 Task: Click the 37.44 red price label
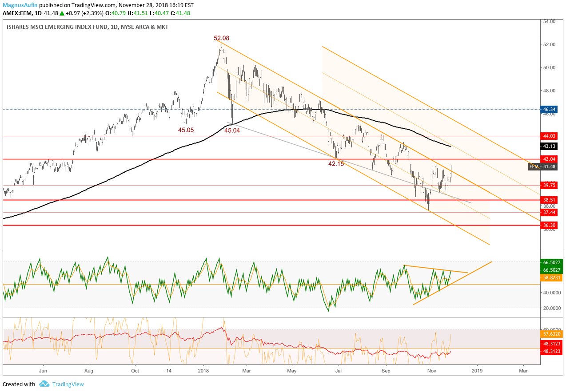(549, 213)
